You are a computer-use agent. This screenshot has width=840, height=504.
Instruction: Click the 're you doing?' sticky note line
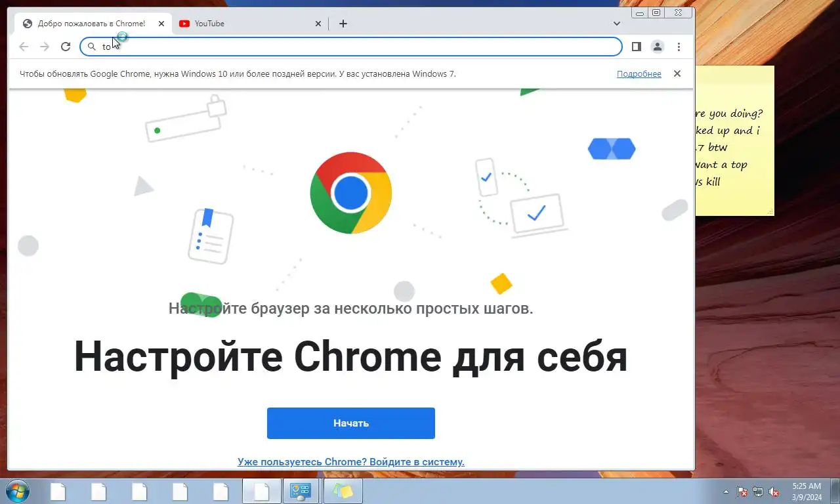[x=729, y=114]
